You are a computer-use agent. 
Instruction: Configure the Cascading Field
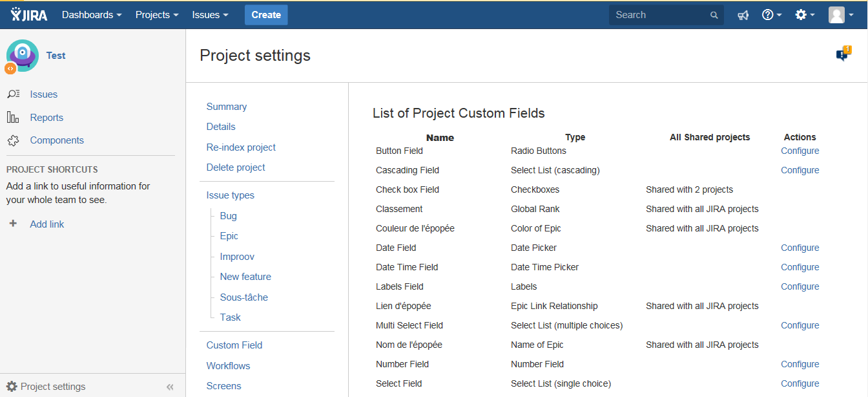pyautogui.click(x=800, y=170)
